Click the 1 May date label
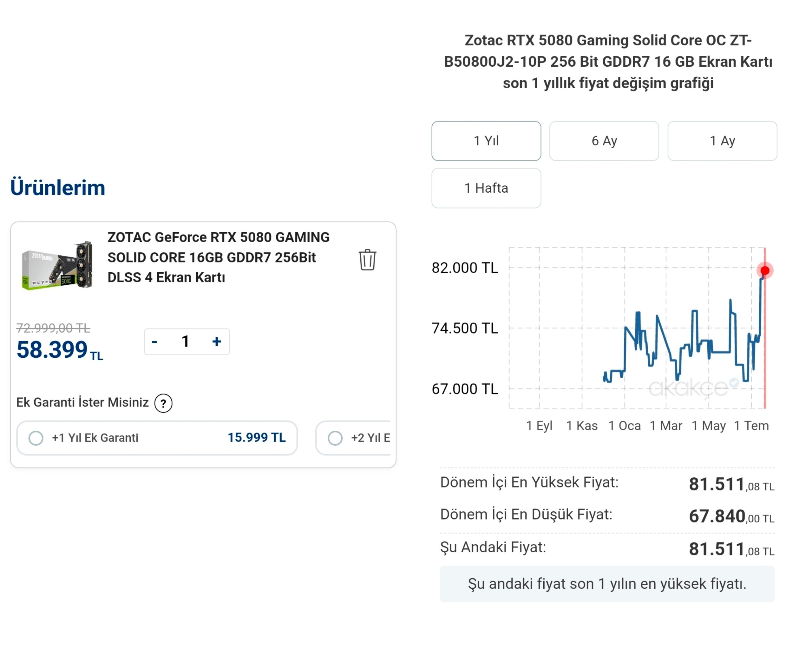 (708, 426)
